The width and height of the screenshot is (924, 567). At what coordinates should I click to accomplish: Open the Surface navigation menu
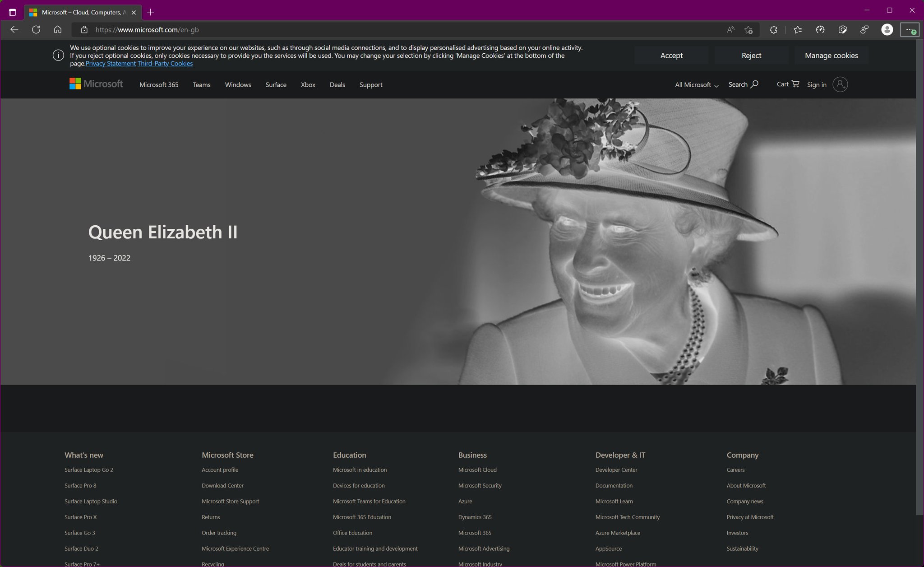[x=275, y=84]
